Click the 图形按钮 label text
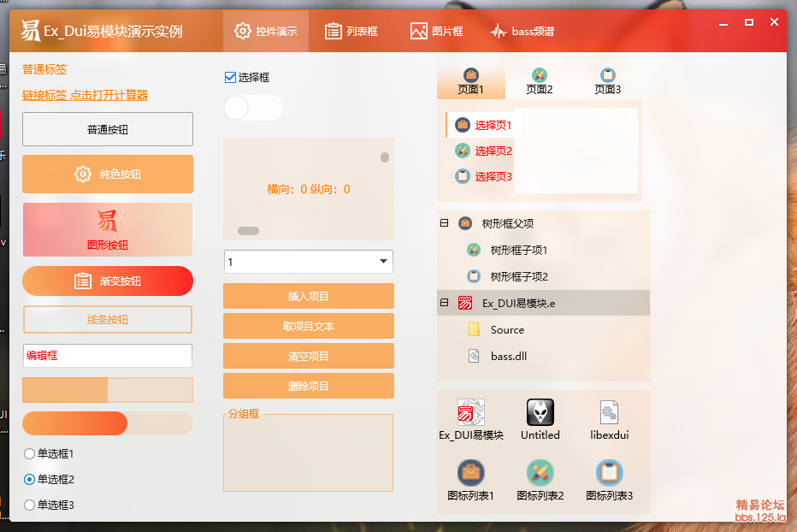 click(107, 245)
